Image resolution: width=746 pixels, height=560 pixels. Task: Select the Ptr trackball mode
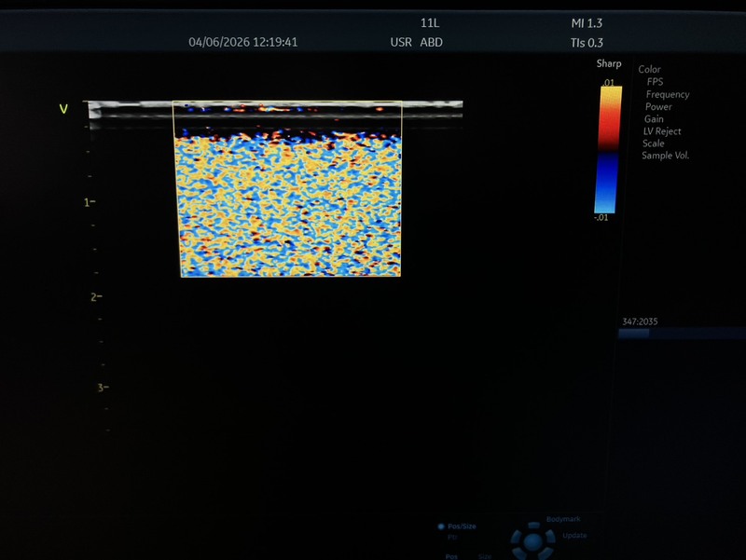coord(452,537)
